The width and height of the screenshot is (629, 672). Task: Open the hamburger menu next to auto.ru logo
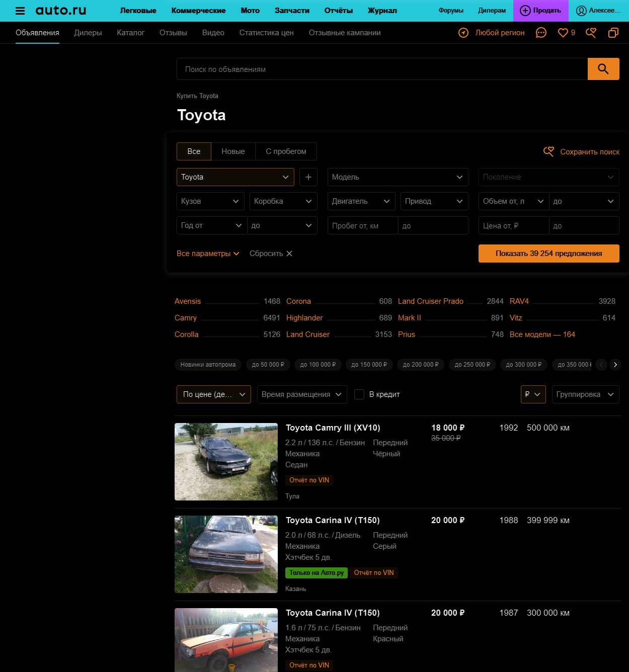(19, 10)
